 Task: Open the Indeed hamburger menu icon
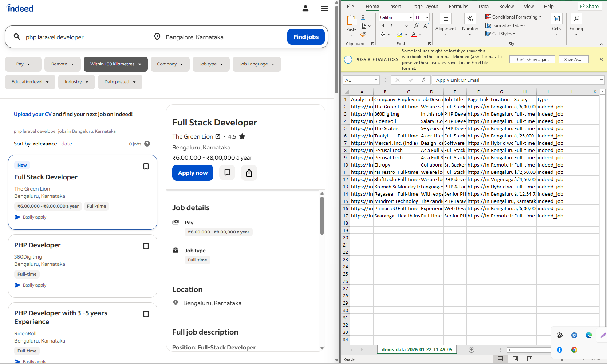point(324,8)
